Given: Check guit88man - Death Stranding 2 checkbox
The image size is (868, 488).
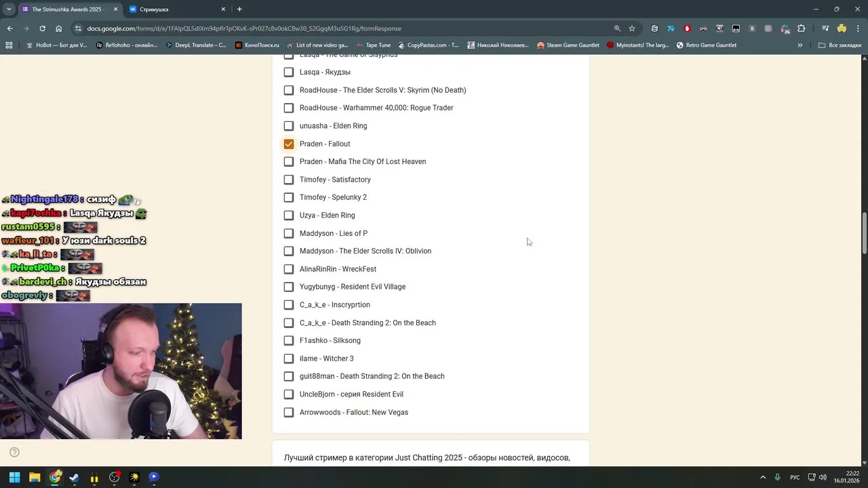Looking at the screenshot, I should click(289, 376).
